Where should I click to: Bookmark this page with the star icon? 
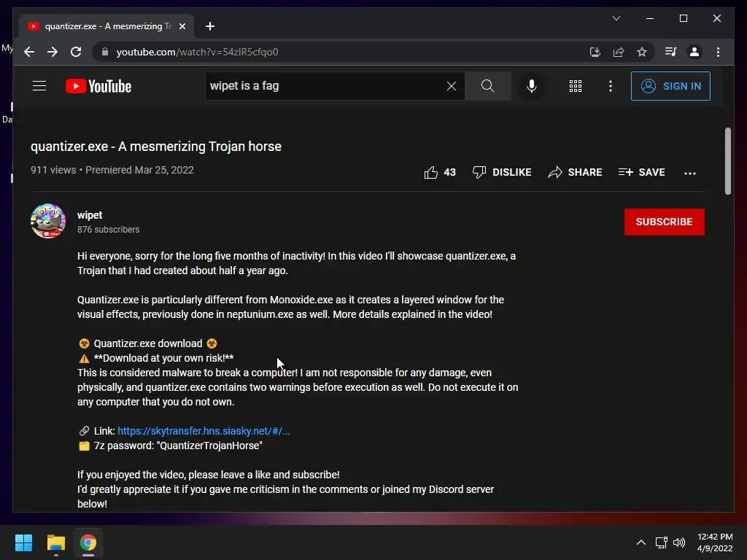click(642, 52)
